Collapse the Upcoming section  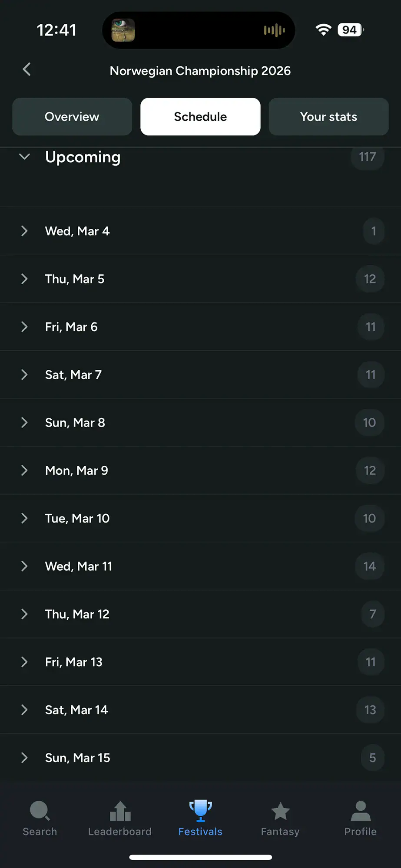pos(25,157)
